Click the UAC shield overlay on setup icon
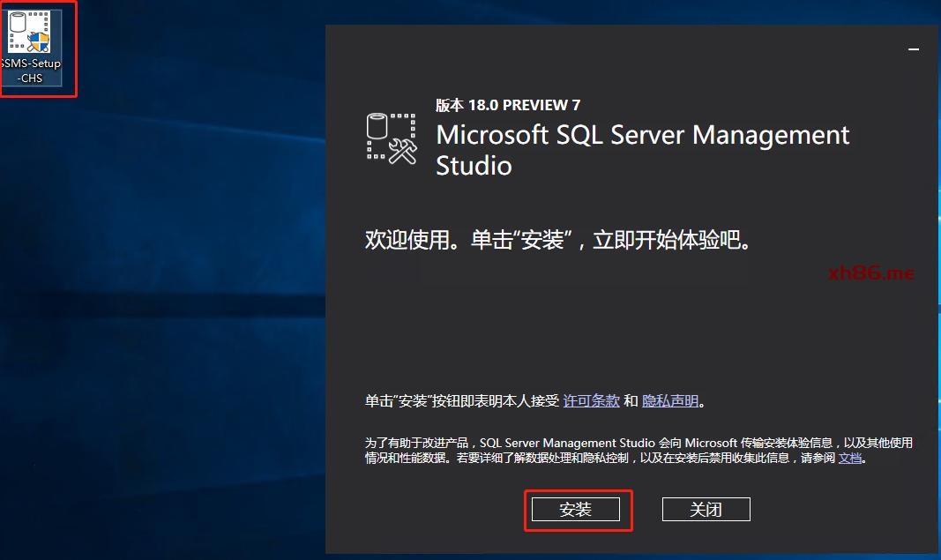Image resolution: width=941 pixels, height=560 pixels. (x=38, y=41)
